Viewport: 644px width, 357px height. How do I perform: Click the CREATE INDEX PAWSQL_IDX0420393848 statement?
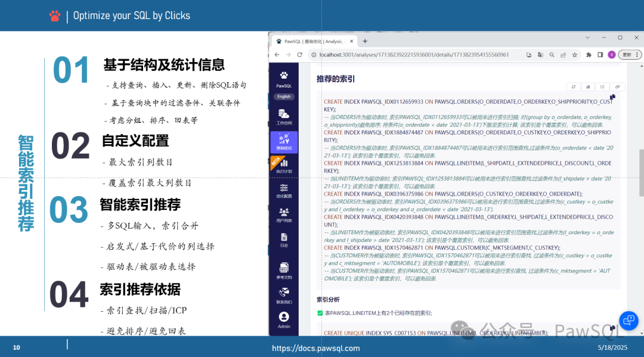(468, 221)
